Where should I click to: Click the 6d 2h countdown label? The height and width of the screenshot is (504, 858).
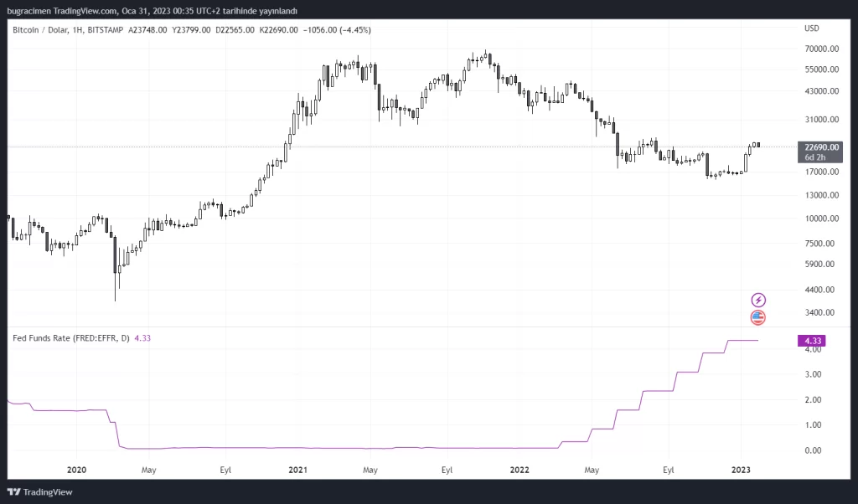click(815, 157)
